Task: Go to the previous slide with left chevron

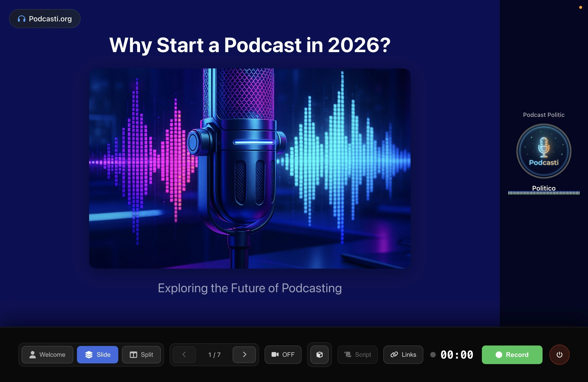Action: pos(184,355)
